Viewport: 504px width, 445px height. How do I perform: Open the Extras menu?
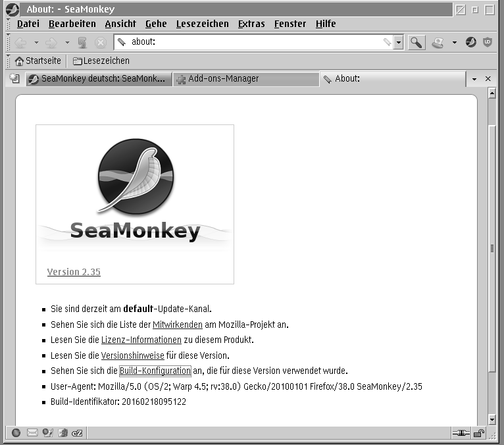click(251, 24)
